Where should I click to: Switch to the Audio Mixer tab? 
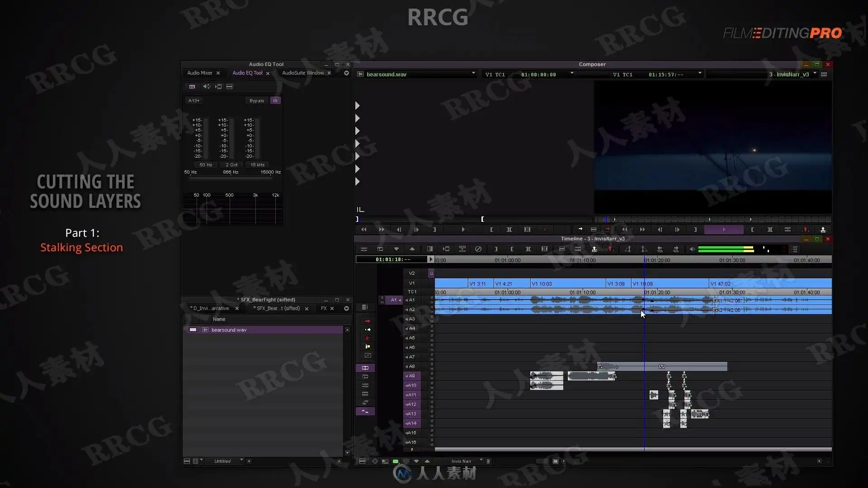click(199, 73)
